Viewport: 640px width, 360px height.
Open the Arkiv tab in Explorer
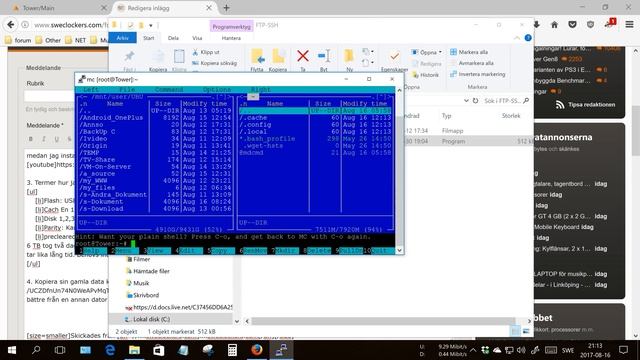[x=122, y=38]
